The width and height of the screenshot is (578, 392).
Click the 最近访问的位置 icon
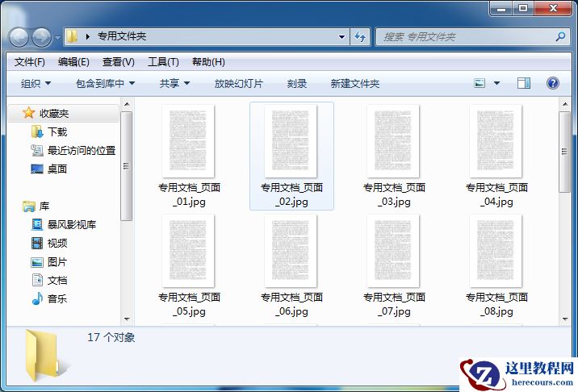[37, 150]
